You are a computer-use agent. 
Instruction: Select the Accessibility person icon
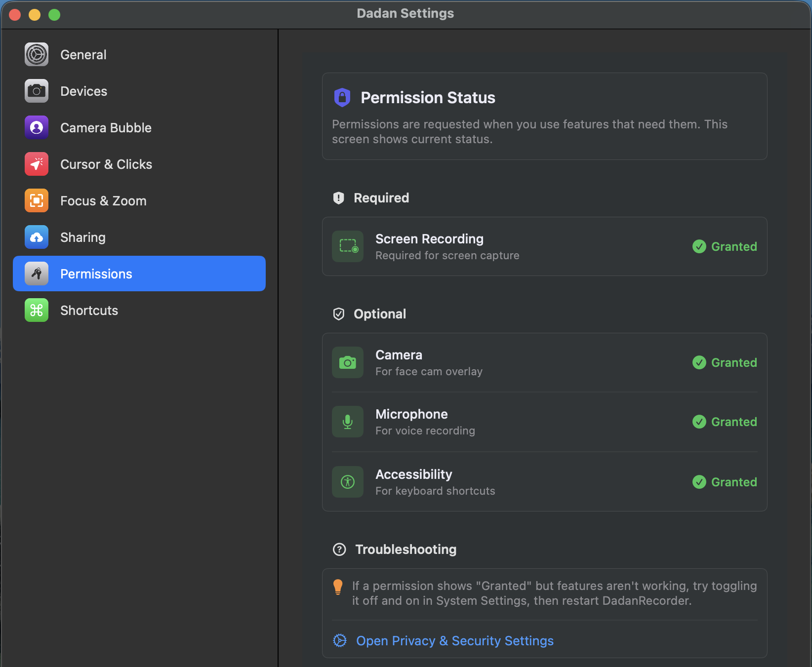(347, 481)
